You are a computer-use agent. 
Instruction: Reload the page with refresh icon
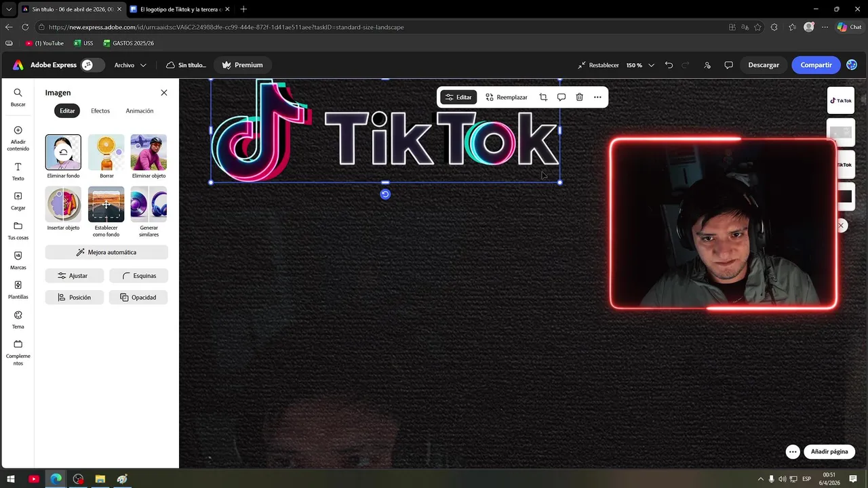[25, 27]
